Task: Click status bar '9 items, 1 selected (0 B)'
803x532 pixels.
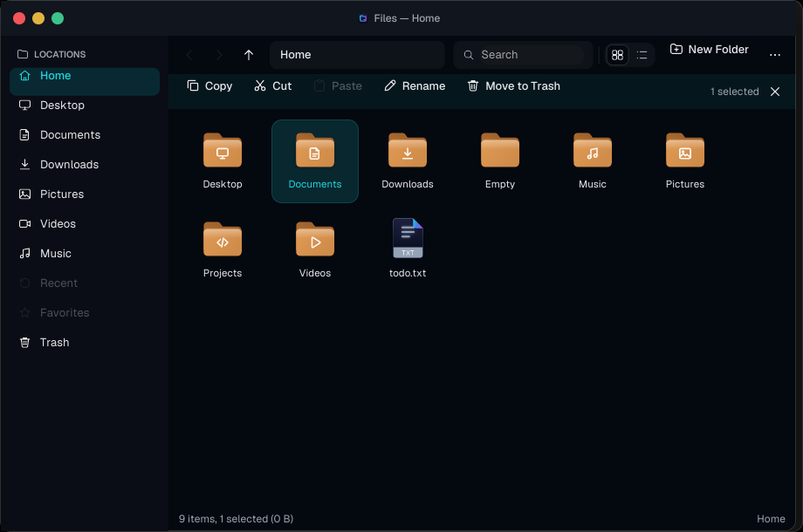Action: click(236, 519)
